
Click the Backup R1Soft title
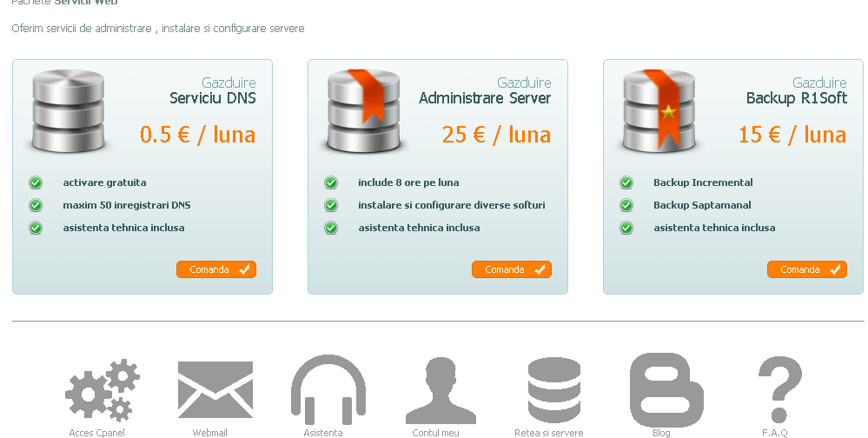pyautogui.click(x=797, y=98)
